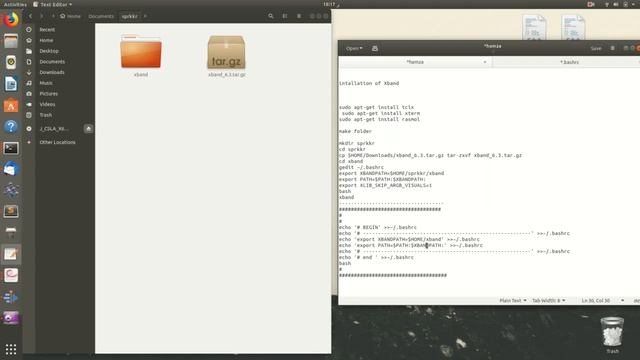This screenshot has width=640, height=360.
Task: Click the clock in top bar
Action: click(329, 4)
